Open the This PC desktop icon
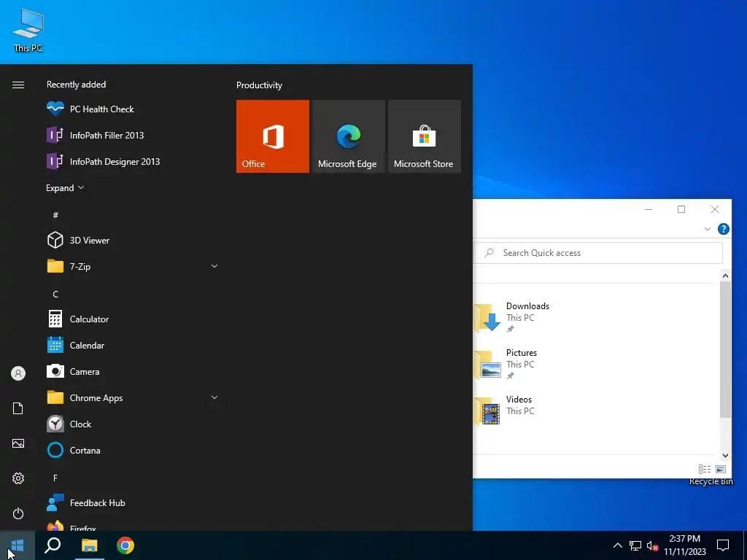The height and width of the screenshot is (560, 747). coord(28,29)
